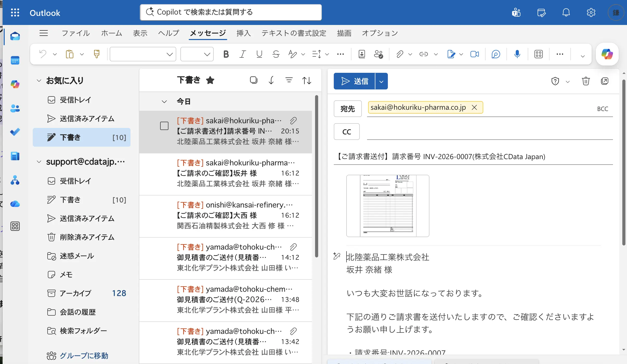
Task: Open the invoice attachment thumbnail
Action: point(388,206)
